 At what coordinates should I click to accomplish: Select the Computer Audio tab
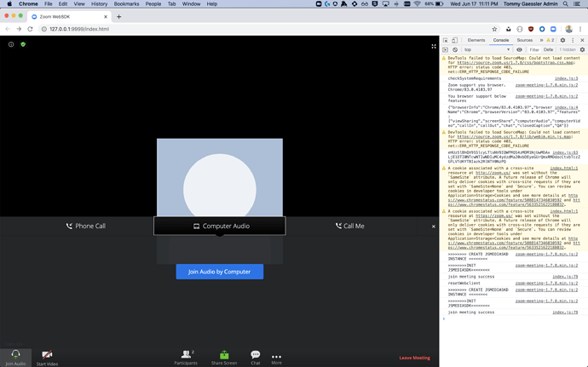[x=220, y=226]
